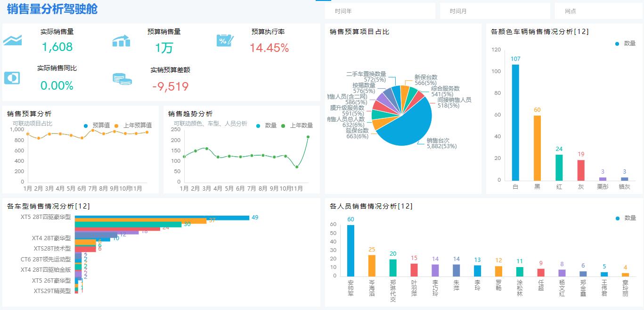Screen dimensions: 644x310
Task: Click the 销售预算项目占比 panel title
Action: click(359, 32)
